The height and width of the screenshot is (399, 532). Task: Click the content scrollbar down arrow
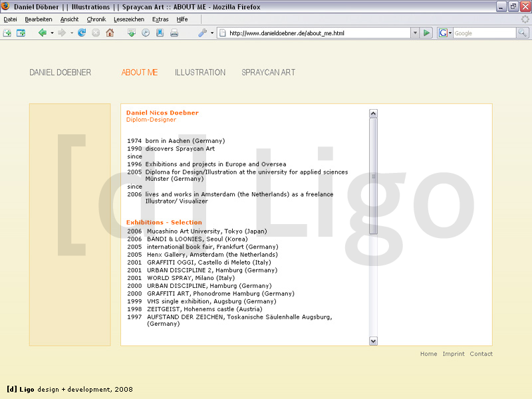click(x=373, y=341)
